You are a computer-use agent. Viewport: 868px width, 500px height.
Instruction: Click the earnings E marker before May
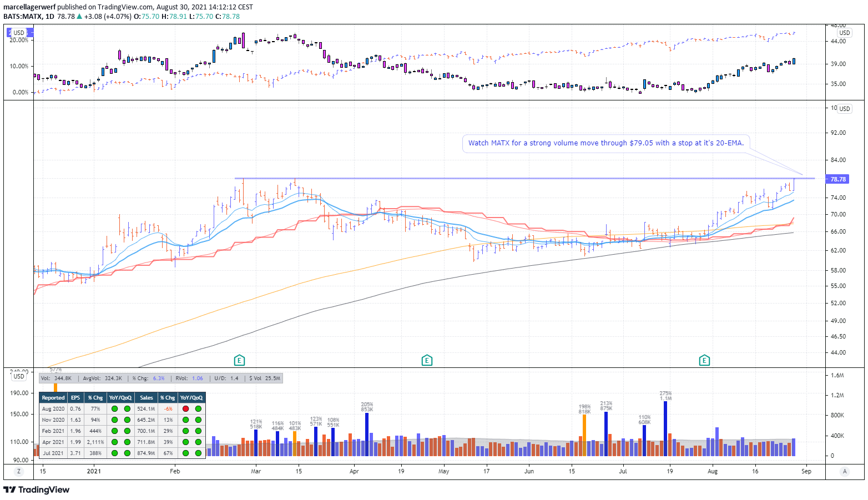tap(427, 361)
